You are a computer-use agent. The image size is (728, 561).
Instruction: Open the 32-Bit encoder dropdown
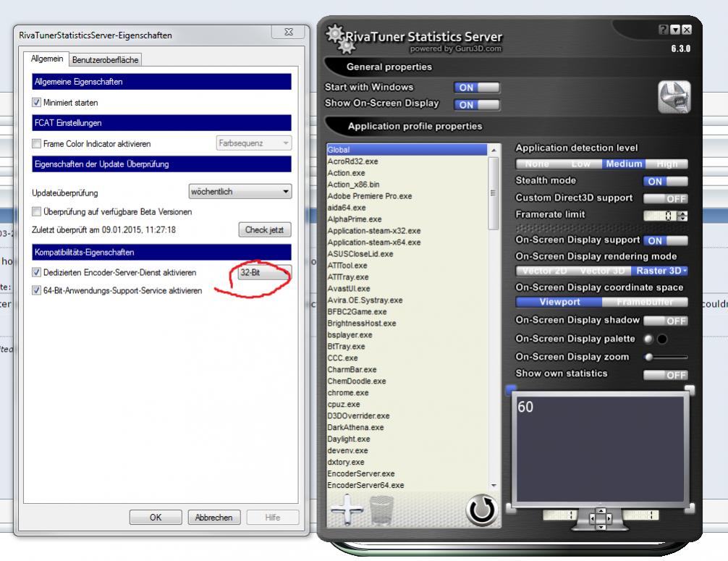(265, 272)
